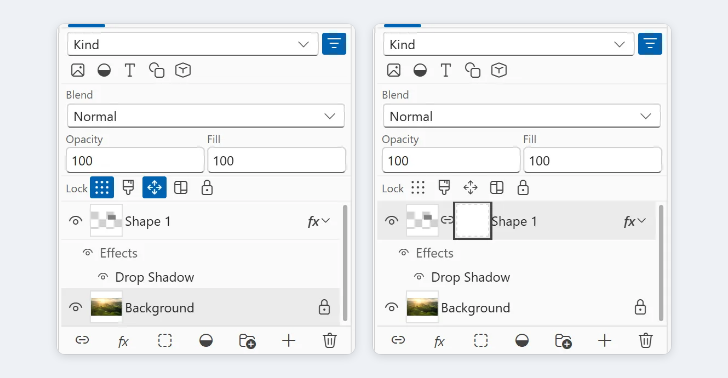728x378 pixels.
Task: Open Normal blend dropdown in right panel
Action: [x=521, y=116]
